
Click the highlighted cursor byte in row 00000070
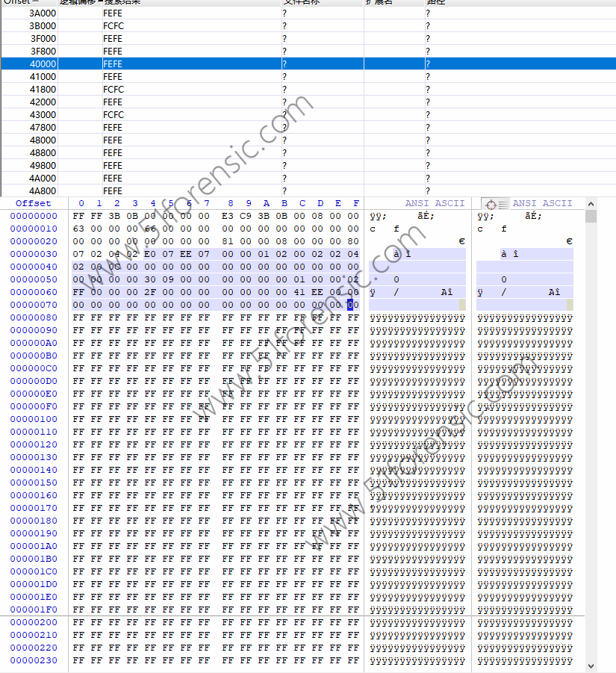pyautogui.click(x=350, y=305)
